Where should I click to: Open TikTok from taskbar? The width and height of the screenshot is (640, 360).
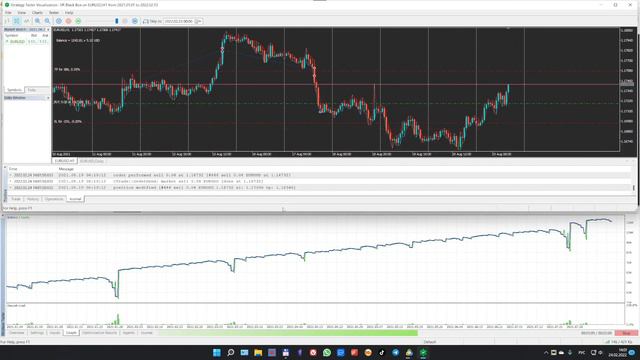pos(382,352)
